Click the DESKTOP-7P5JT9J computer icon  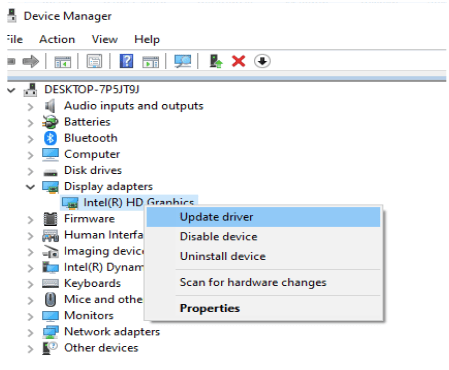30,90
